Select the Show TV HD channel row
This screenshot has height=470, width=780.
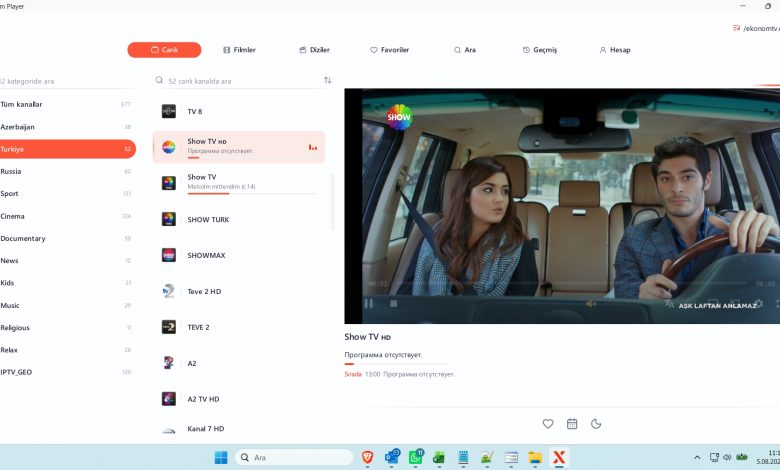pyautogui.click(x=239, y=147)
